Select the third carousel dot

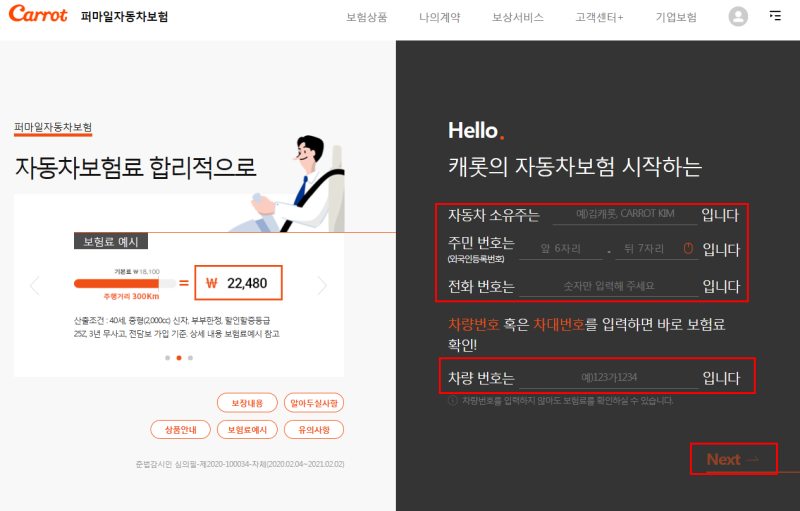pos(190,358)
